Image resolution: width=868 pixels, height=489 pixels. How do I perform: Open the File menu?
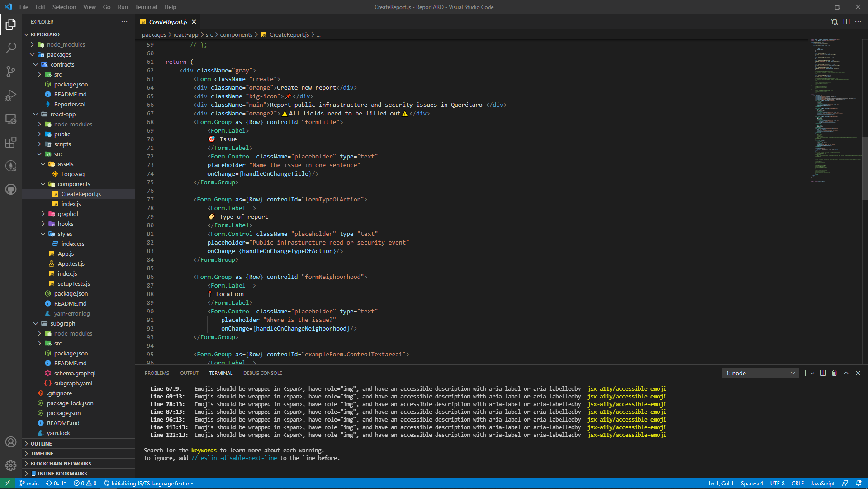coord(24,7)
